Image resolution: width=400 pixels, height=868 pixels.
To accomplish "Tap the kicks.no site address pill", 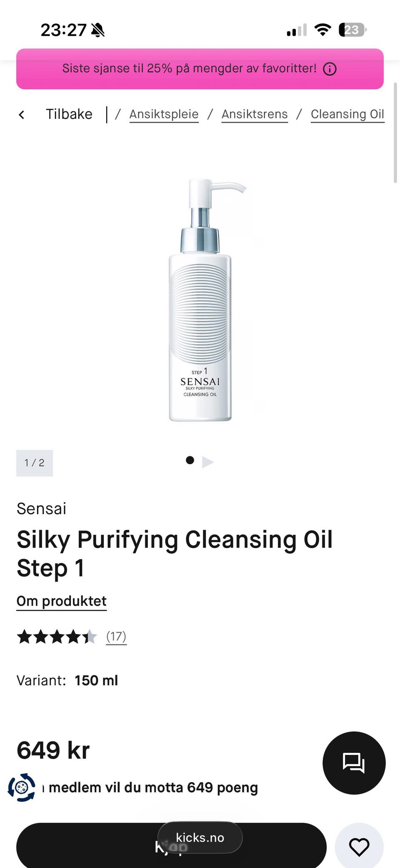I will click(x=200, y=838).
